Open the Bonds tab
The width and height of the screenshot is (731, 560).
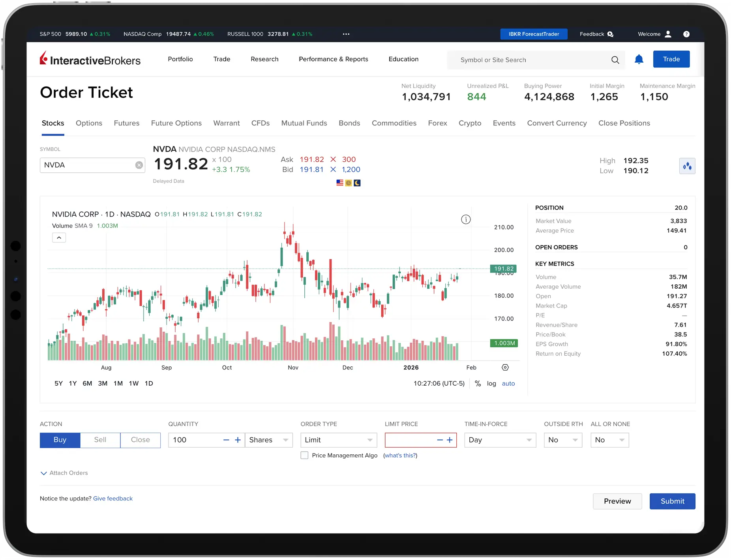pos(349,123)
